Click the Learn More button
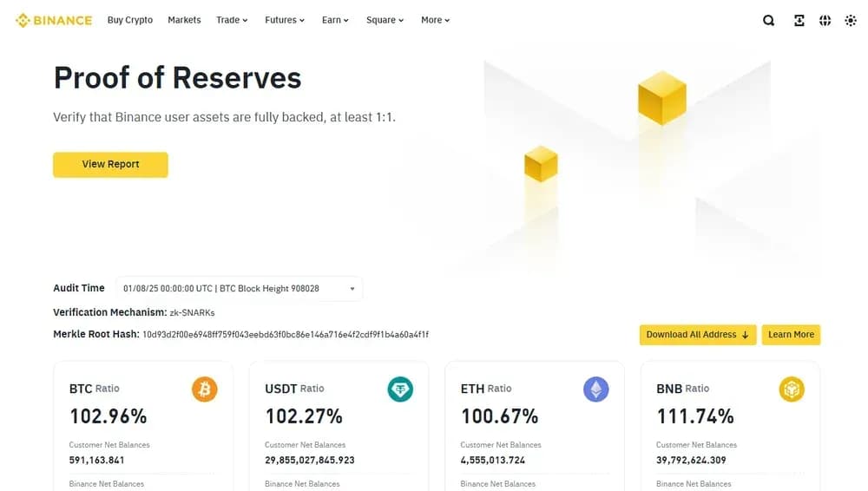The height and width of the screenshot is (491, 868). (x=791, y=335)
